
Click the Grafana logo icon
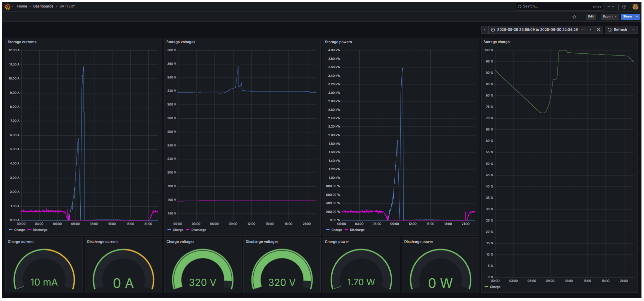pos(8,7)
